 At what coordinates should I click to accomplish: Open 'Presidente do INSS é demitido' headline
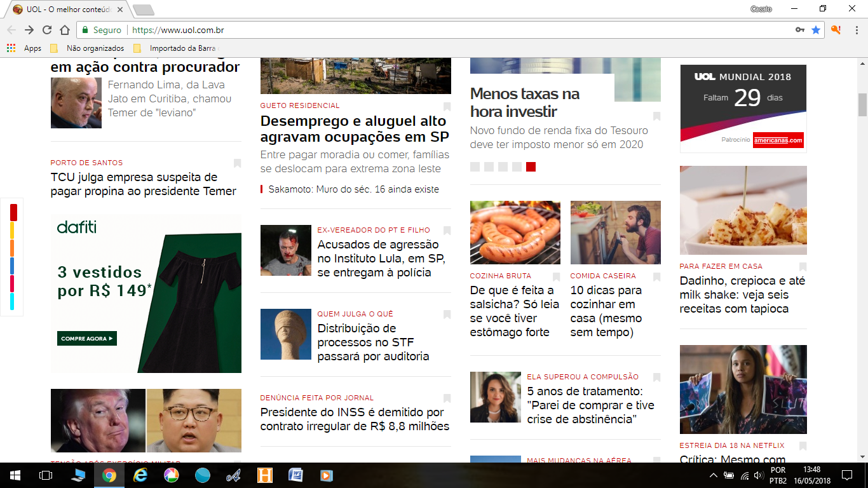coord(355,419)
